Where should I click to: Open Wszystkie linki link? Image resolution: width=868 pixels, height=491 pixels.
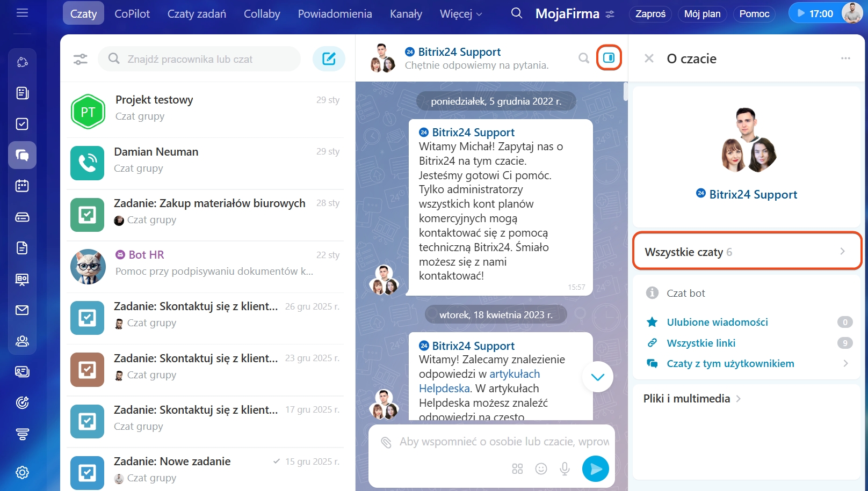tap(701, 343)
